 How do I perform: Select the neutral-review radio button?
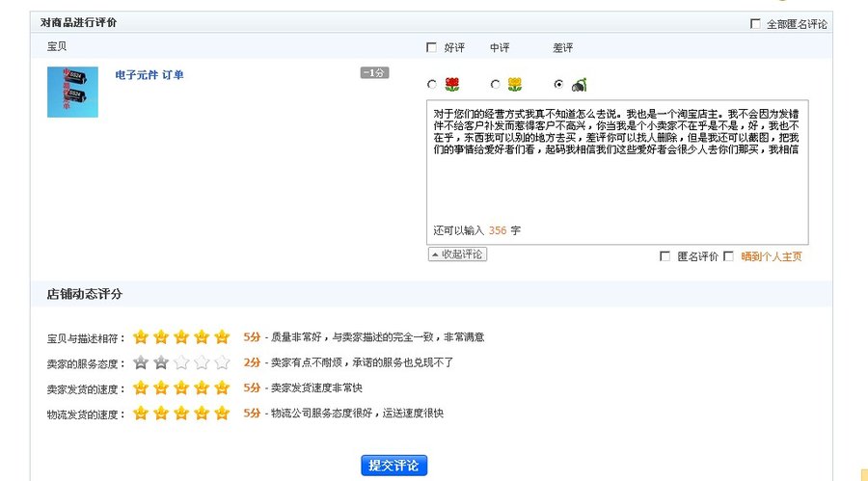coord(496,85)
